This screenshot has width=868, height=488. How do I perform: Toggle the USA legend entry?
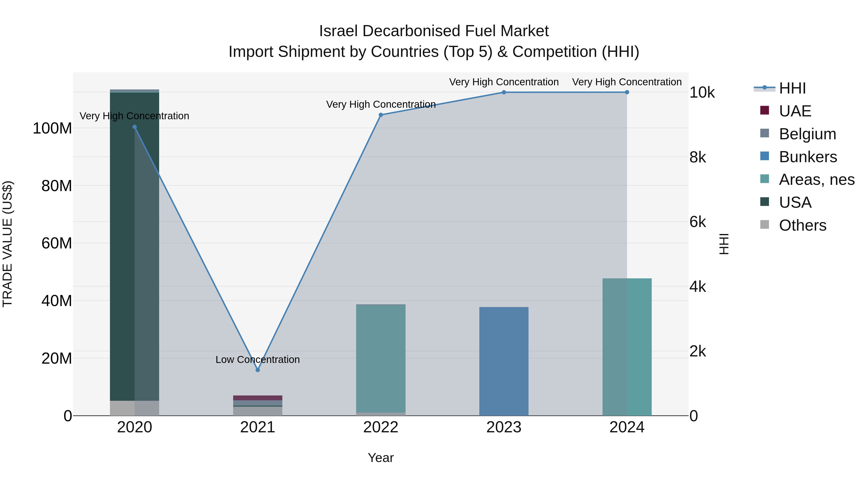786,202
